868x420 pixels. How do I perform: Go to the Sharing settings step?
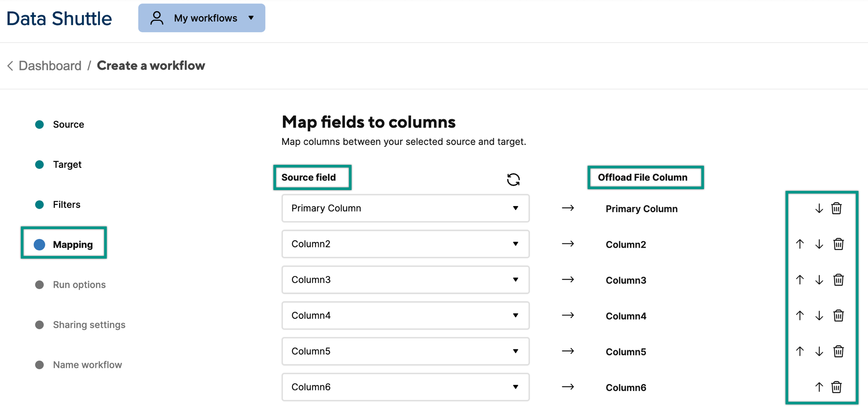[x=80, y=325]
